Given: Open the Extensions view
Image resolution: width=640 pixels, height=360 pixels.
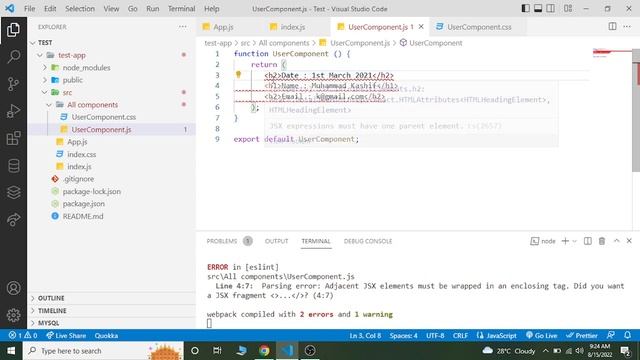Looking at the screenshot, I should 13,138.
